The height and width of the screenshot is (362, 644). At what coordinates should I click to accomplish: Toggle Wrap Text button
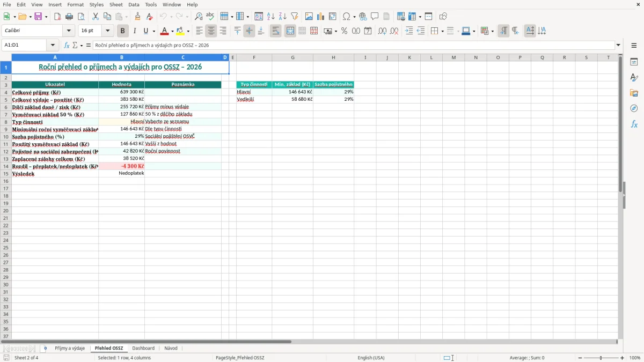(276, 31)
